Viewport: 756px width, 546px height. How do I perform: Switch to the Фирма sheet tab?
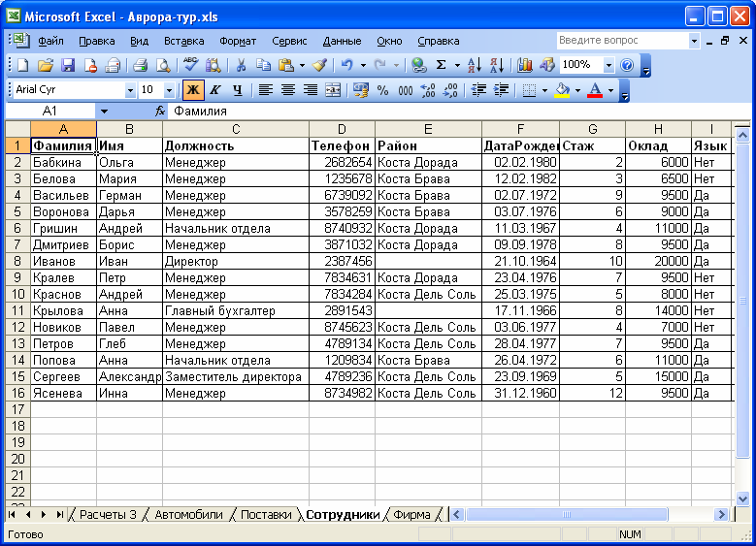click(411, 515)
